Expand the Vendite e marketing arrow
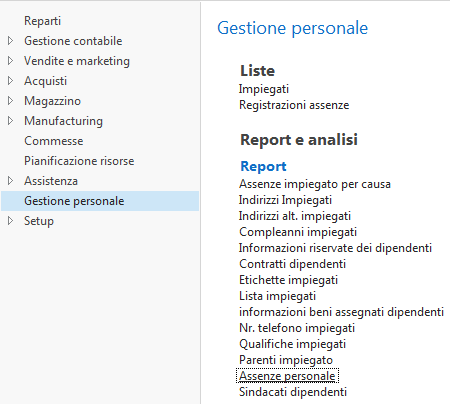 tap(10, 61)
